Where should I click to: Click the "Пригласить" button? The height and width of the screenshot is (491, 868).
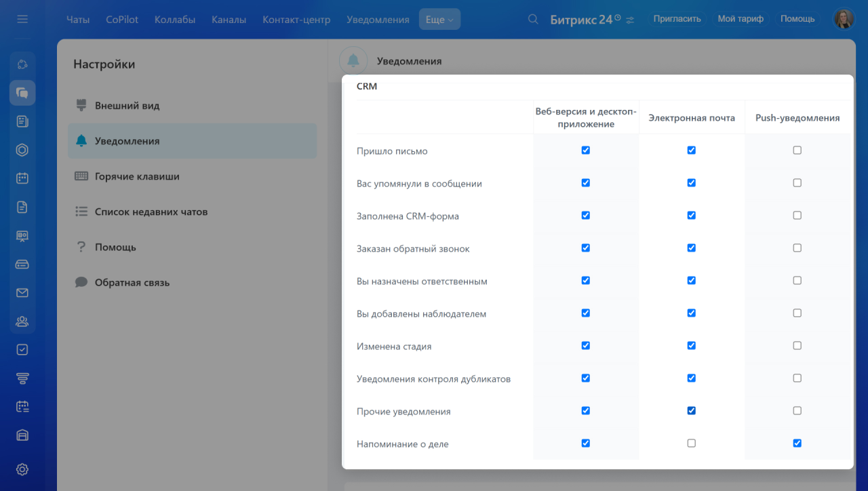tap(677, 19)
